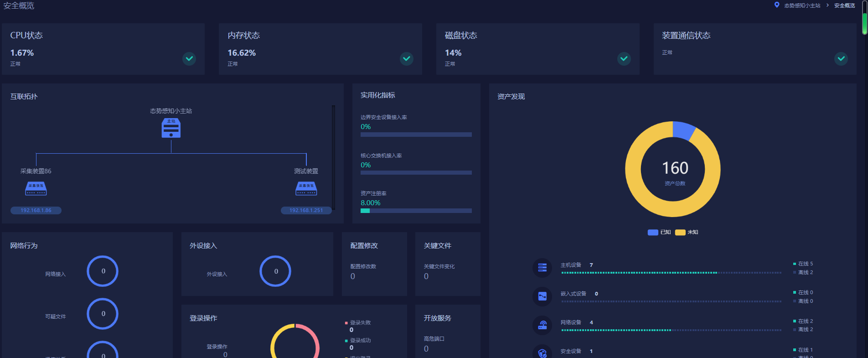Select the 采集装置86 device icon

[36, 188]
